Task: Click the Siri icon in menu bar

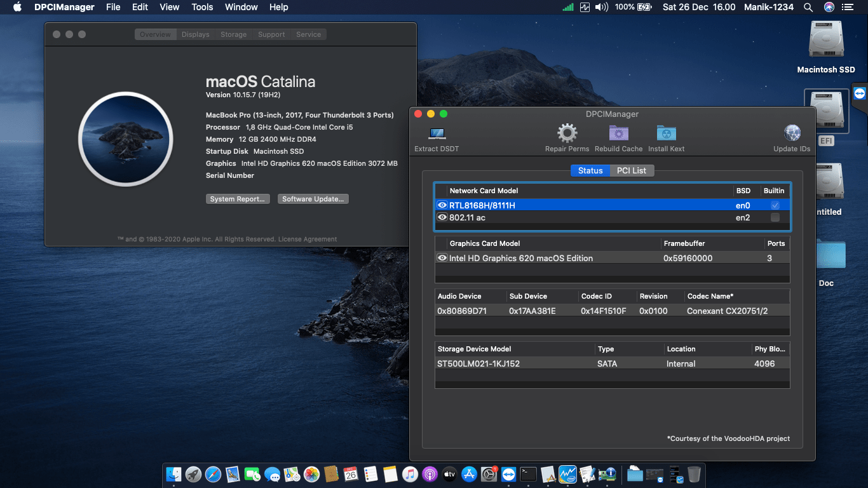Action: click(x=829, y=7)
